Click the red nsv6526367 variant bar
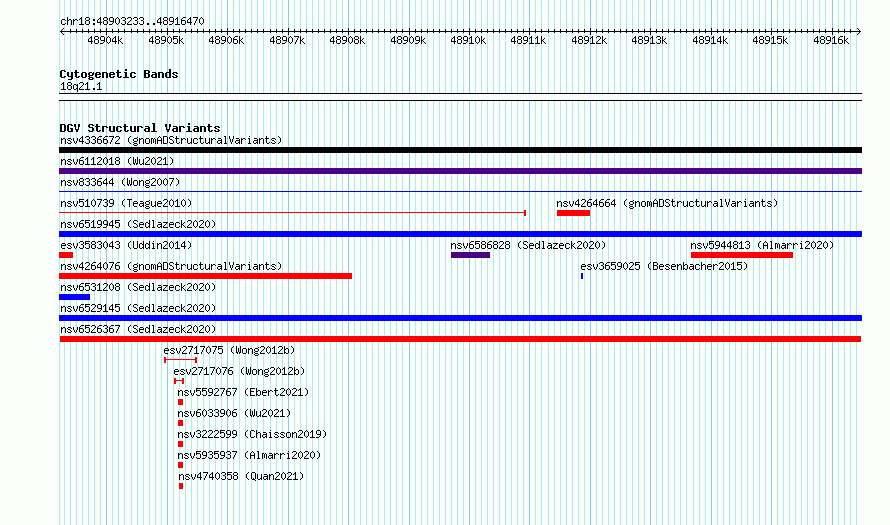Image resolution: width=890 pixels, height=525 pixels. (x=460, y=339)
